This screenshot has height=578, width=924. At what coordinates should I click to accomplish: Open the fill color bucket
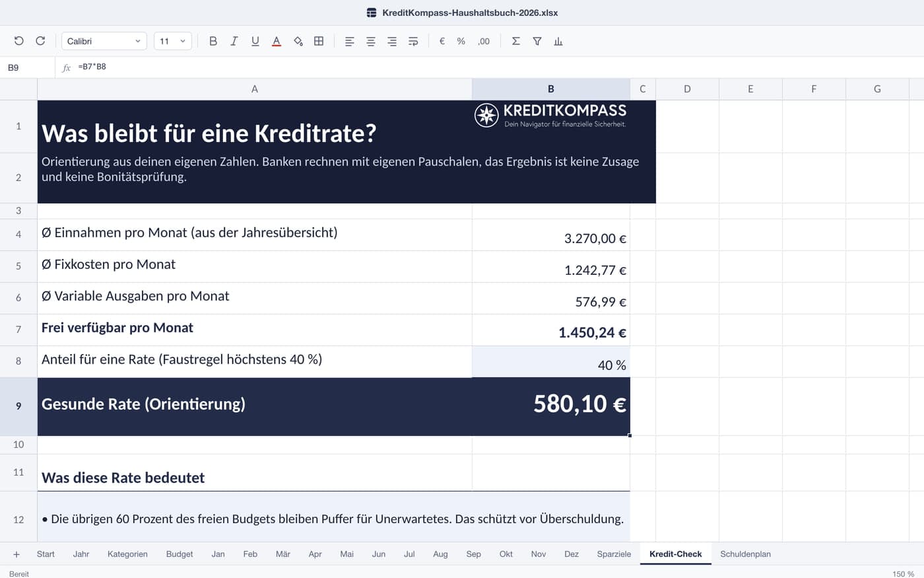pos(298,41)
